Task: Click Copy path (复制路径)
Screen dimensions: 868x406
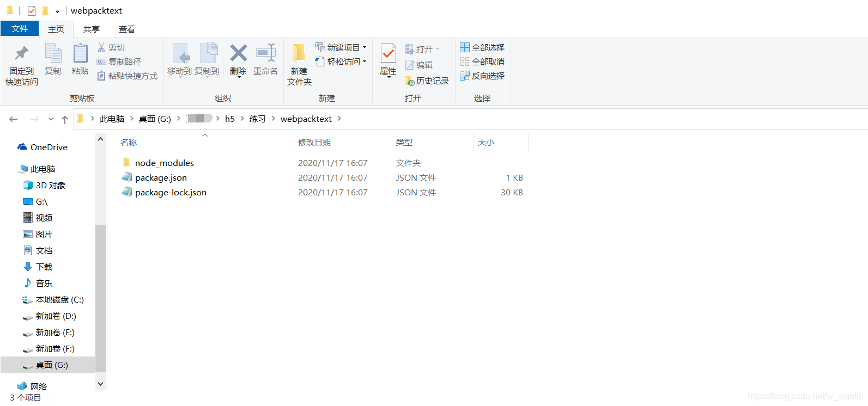Action: 119,62
